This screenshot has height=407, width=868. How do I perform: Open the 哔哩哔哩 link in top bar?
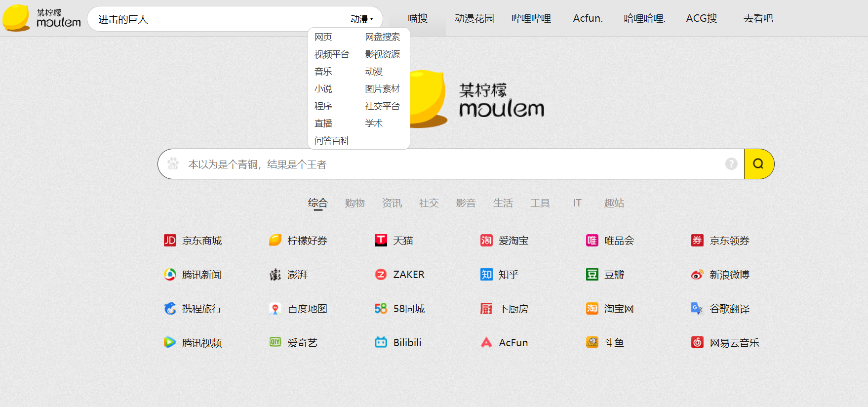(x=531, y=19)
